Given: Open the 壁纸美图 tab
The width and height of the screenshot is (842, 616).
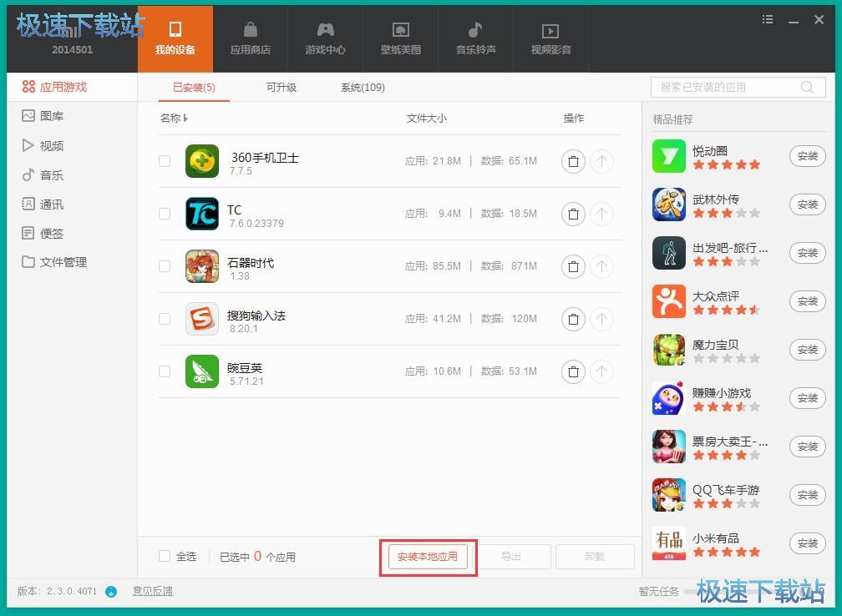Looking at the screenshot, I should [401, 39].
